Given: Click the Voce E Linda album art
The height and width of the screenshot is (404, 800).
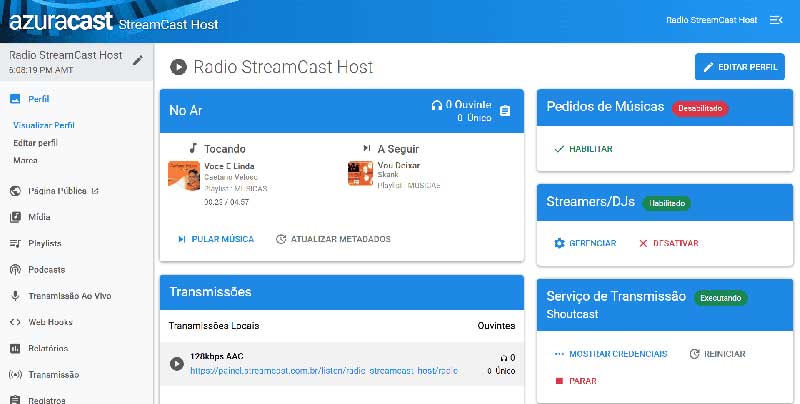Looking at the screenshot, I should tap(184, 176).
